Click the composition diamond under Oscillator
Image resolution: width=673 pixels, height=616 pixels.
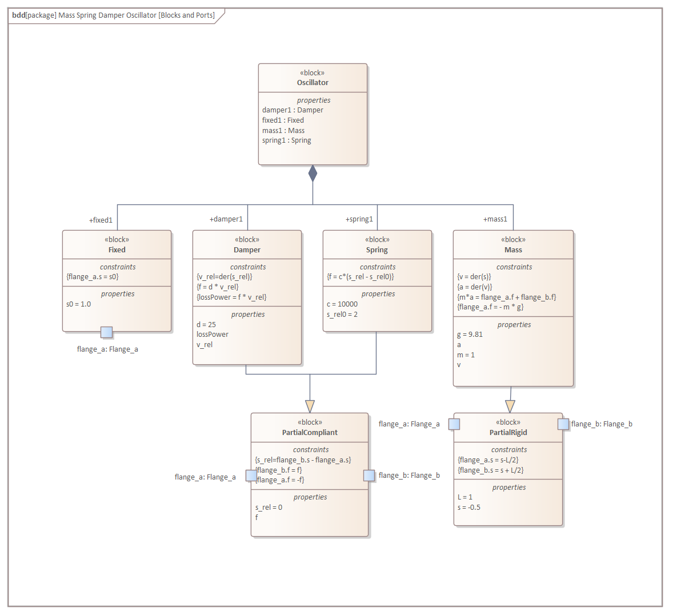(x=313, y=174)
